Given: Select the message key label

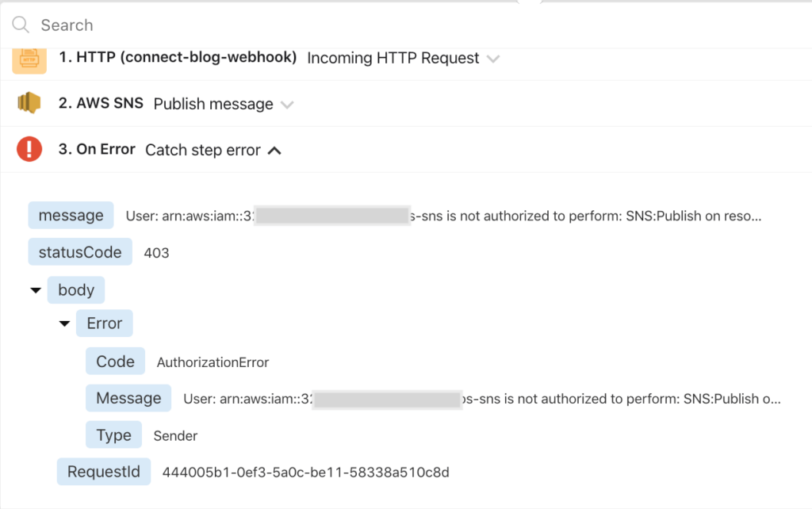Looking at the screenshot, I should (x=71, y=215).
